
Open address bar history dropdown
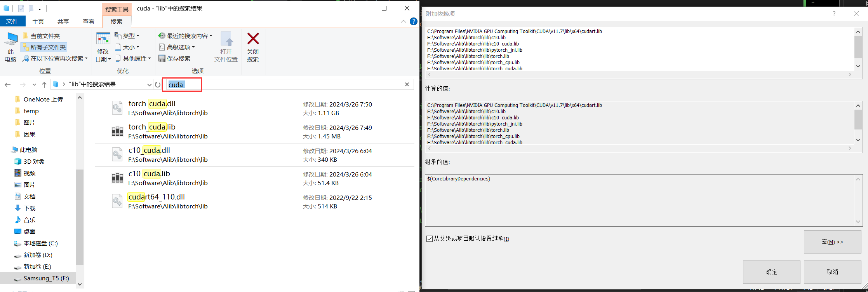(149, 85)
